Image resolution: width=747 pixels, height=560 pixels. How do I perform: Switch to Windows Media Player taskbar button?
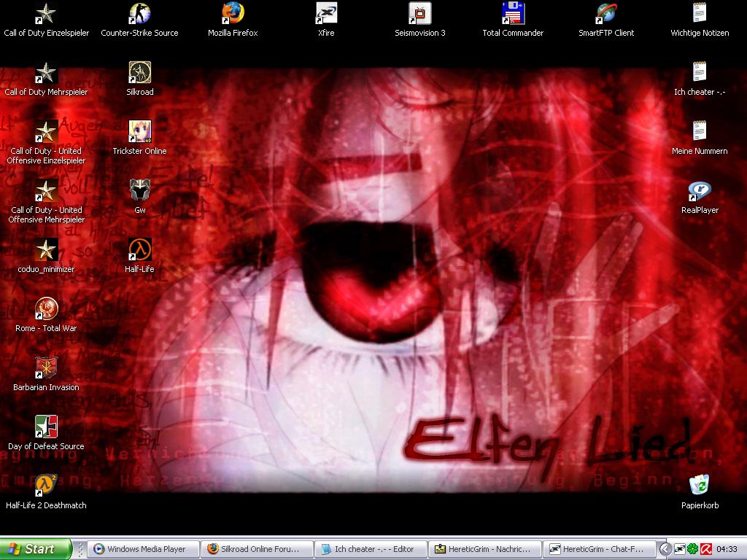coord(144,549)
